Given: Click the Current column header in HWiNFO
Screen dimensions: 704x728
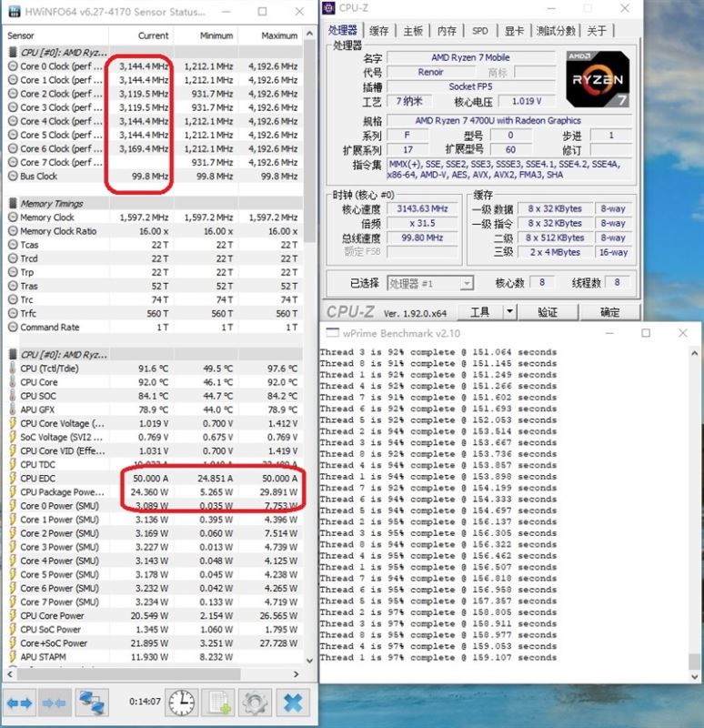Looking at the screenshot, I should click(x=141, y=35).
